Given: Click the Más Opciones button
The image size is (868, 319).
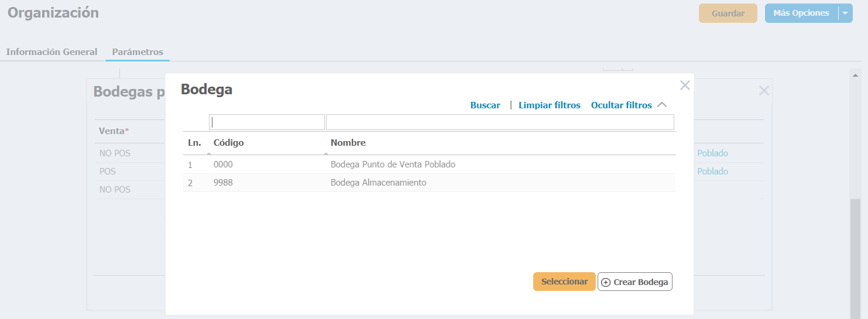Looking at the screenshot, I should [x=801, y=13].
